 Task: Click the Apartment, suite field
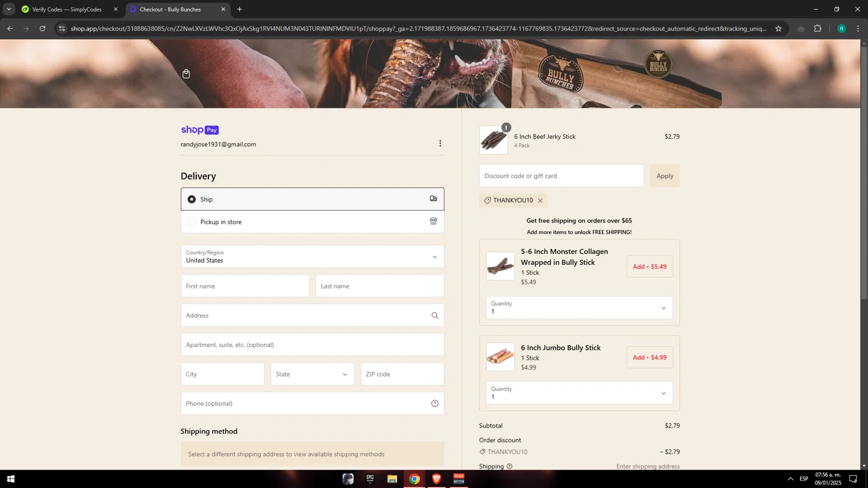(x=312, y=345)
